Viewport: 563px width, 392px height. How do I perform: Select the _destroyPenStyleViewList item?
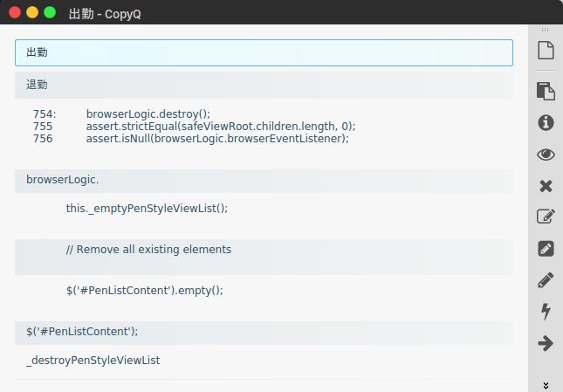(x=264, y=361)
